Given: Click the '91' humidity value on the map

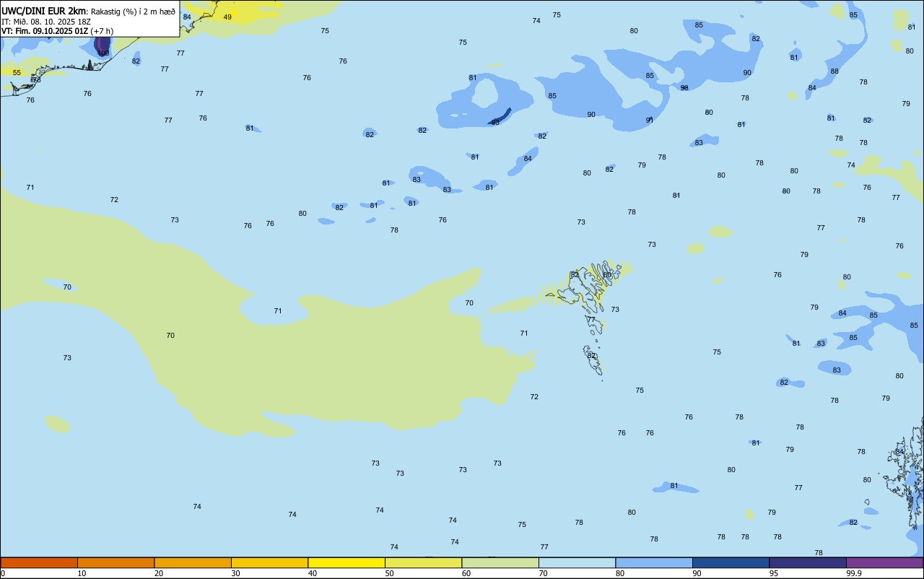Looking at the screenshot, I should click(x=650, y=121).
